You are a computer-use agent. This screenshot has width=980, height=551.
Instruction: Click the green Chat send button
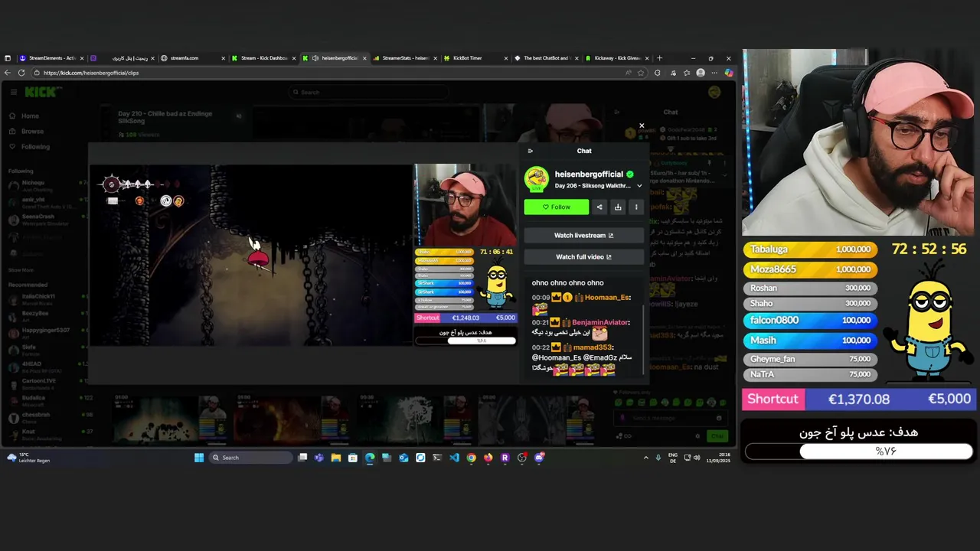pyautogui.click(x=717, y=436)
